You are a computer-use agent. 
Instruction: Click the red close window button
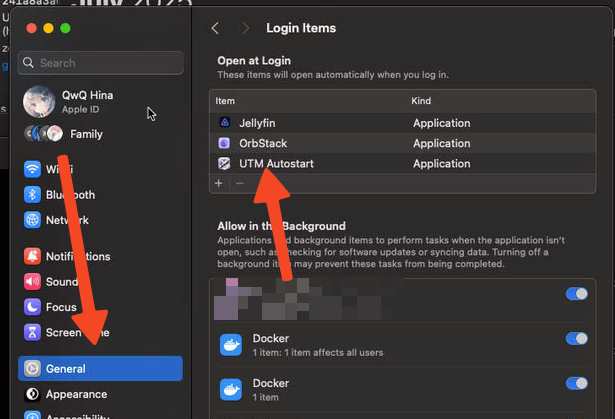coord(31,28)
